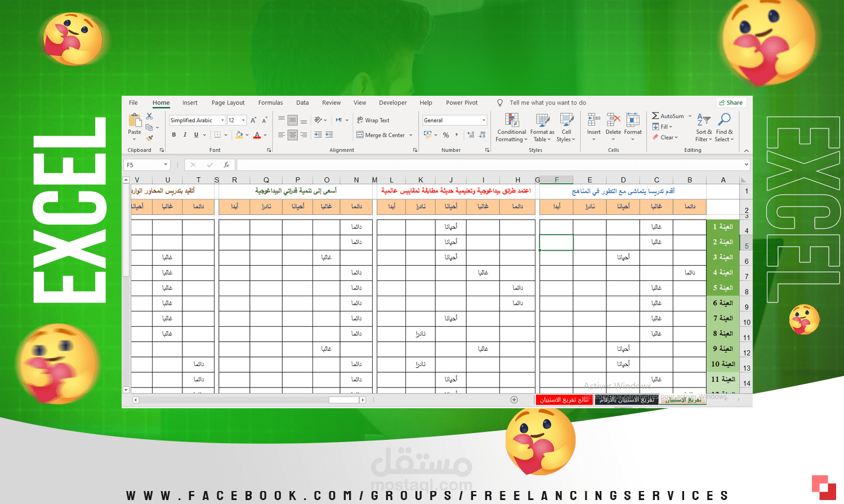Add a new sheet with plus button
Screen dimensions: 844x504
point(514,400)
